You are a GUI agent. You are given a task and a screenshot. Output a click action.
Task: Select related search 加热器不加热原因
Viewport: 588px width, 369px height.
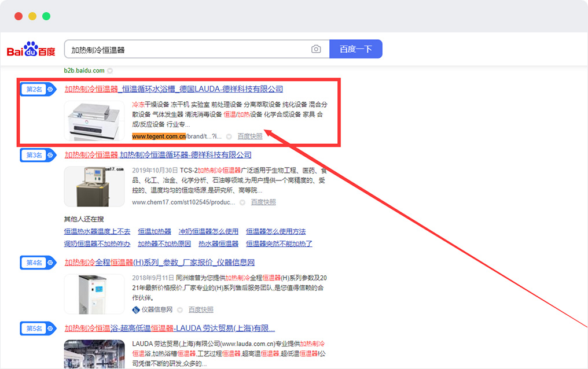pyautogui.click(x=164, y=244)
